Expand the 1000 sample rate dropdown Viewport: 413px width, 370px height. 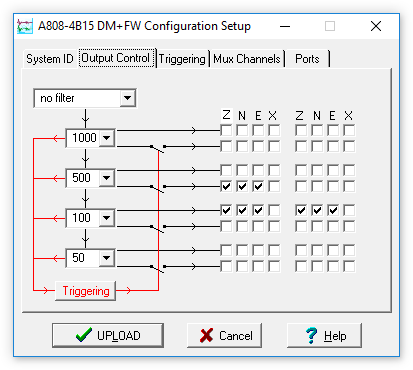tap(106, 138)
